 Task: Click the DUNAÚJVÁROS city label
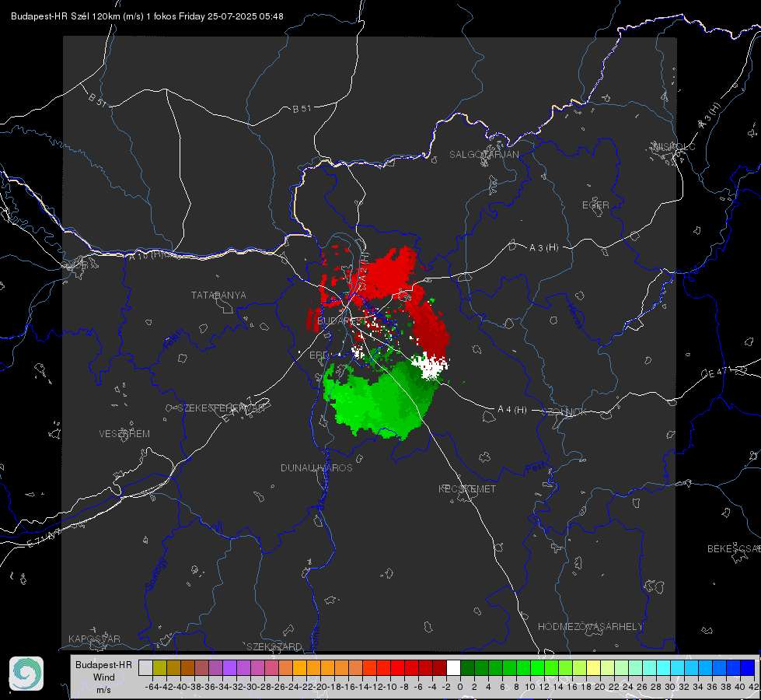[316, 467]
